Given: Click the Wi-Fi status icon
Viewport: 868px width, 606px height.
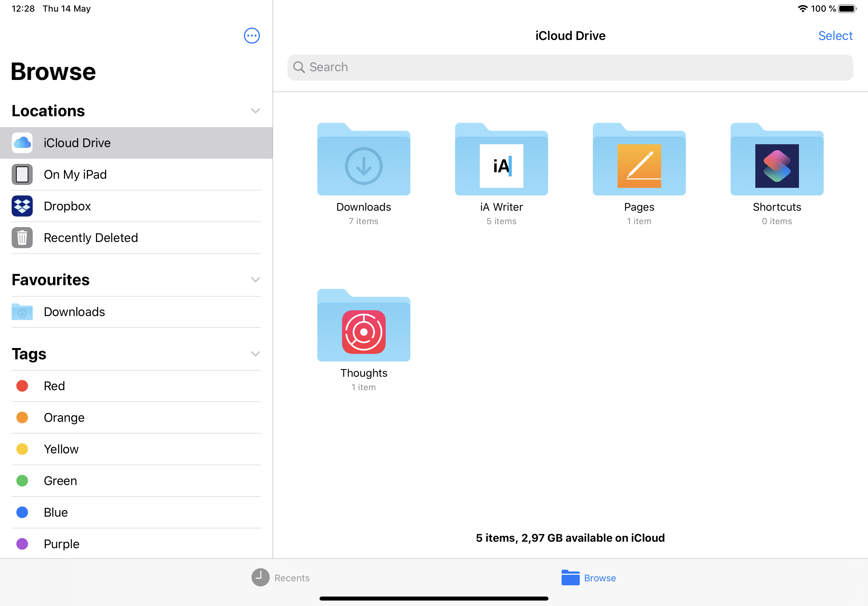Looking at the screenshot, I should tap(803, 8).
